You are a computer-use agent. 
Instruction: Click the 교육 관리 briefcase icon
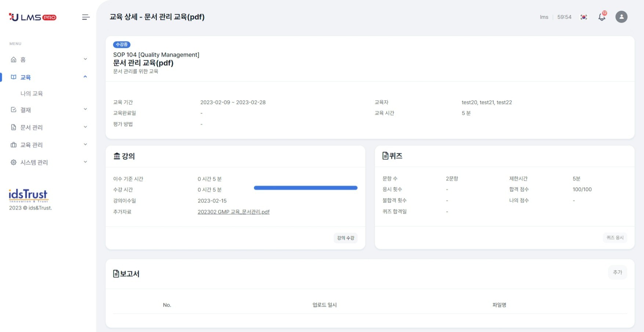(x=14, y=145)
